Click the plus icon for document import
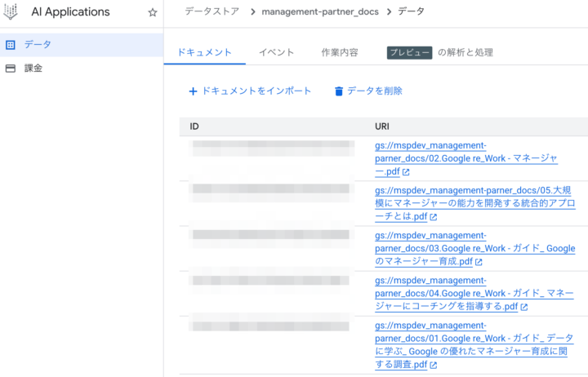Viewport: 588px width, 377px height. (x=193, y=91)
